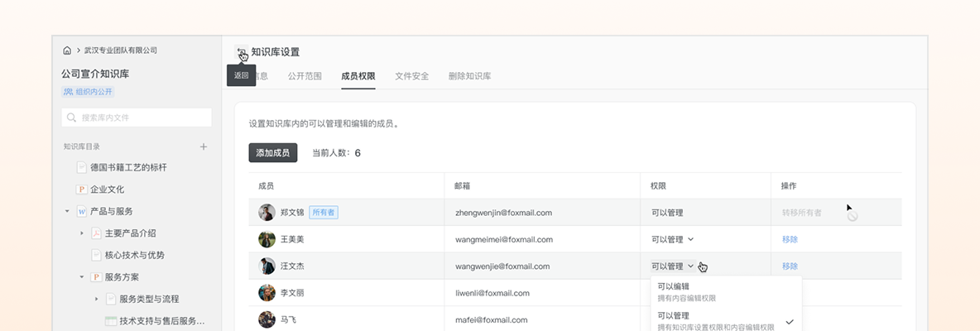This screenshot has width=980, height=331.
Task: Click the plus icon next to 知识库目录
Action: [x=203, y=146]
